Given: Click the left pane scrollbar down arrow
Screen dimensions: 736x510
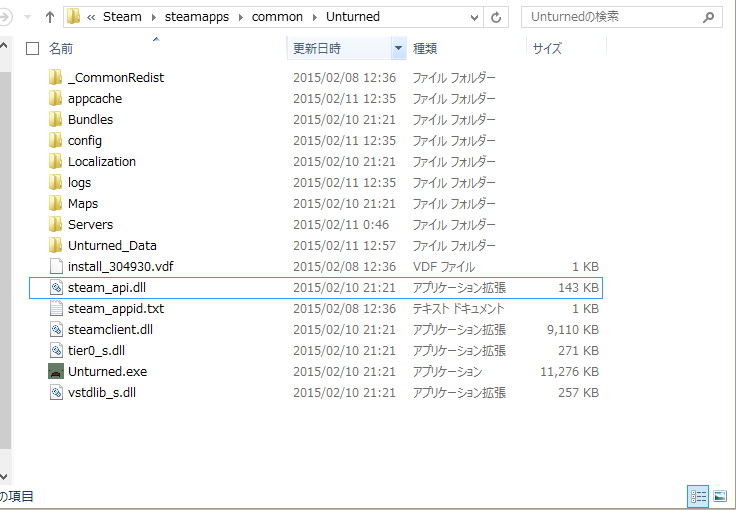Looking at the screenshot, I should coord(4,477).
